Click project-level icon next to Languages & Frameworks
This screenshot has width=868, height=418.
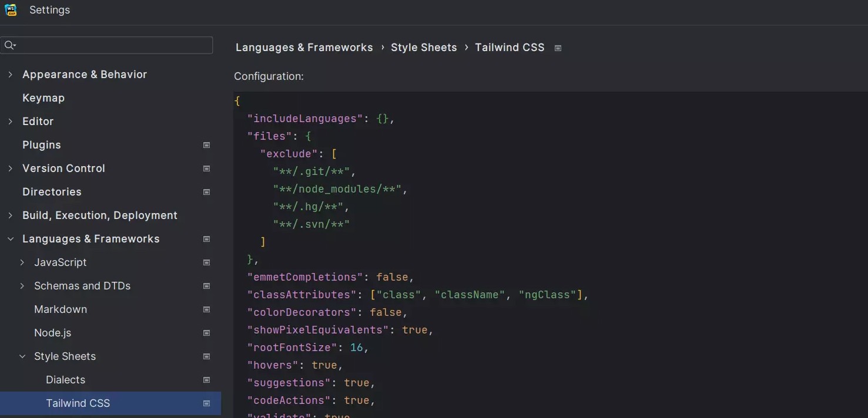click(206, 239)
